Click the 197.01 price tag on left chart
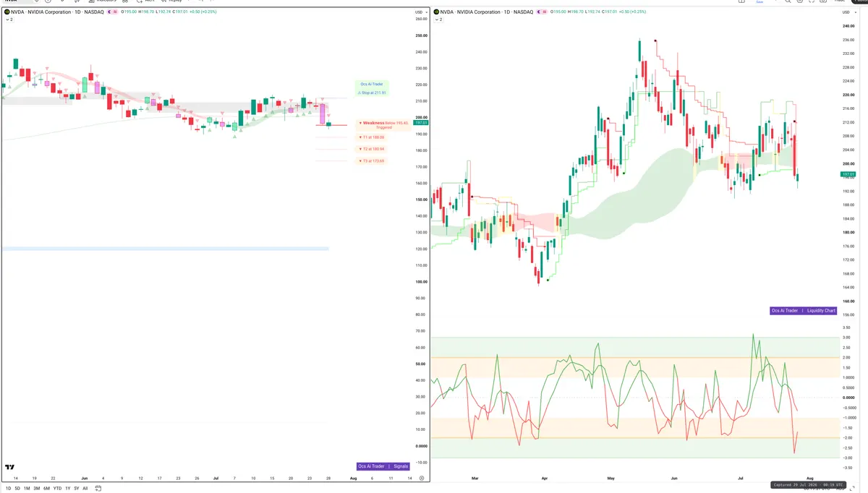 coord(422,123)
